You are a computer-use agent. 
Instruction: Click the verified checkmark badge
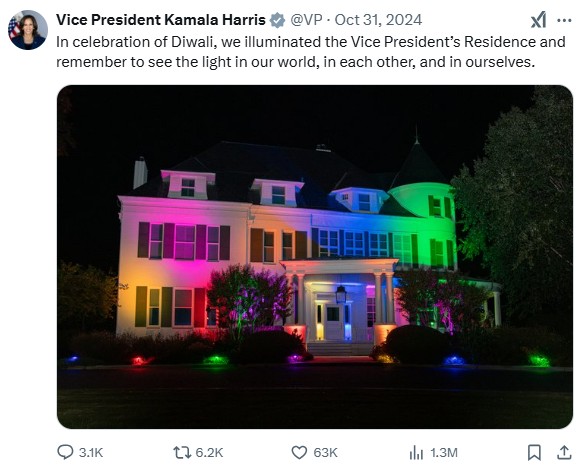pos(278,20)
